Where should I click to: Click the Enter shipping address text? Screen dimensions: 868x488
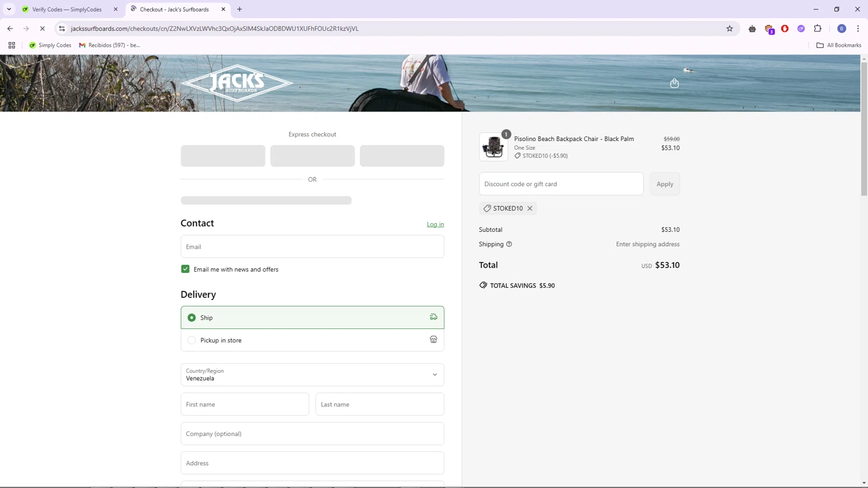(648, 244)
